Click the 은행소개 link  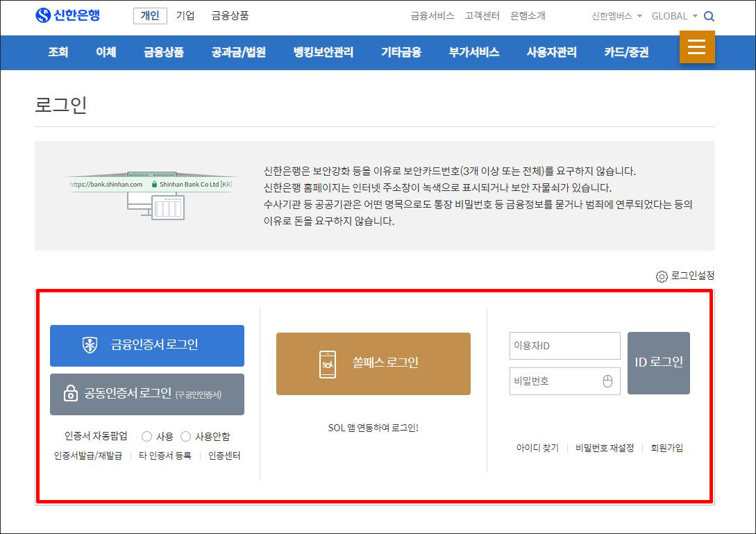point(528,16)
